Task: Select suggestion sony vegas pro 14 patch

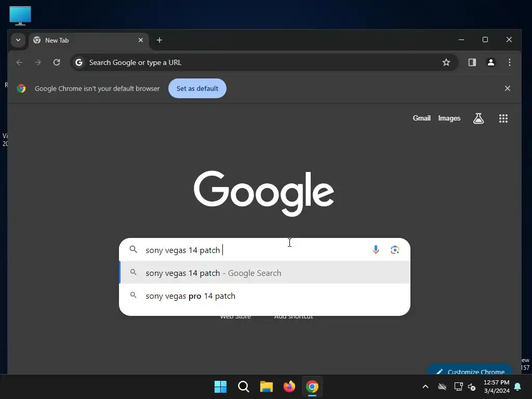Action: [264, 296]
